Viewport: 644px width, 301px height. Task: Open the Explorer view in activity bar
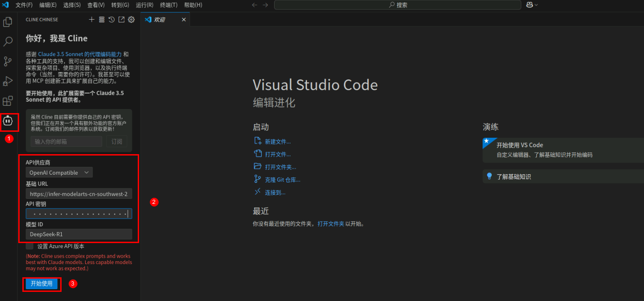[x=8, y=22]
